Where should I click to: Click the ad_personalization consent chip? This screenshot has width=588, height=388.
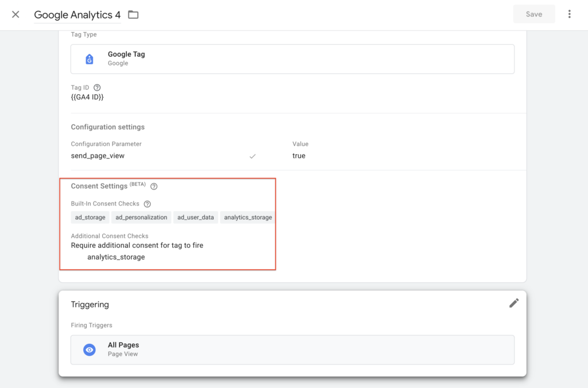coord(141,218)
